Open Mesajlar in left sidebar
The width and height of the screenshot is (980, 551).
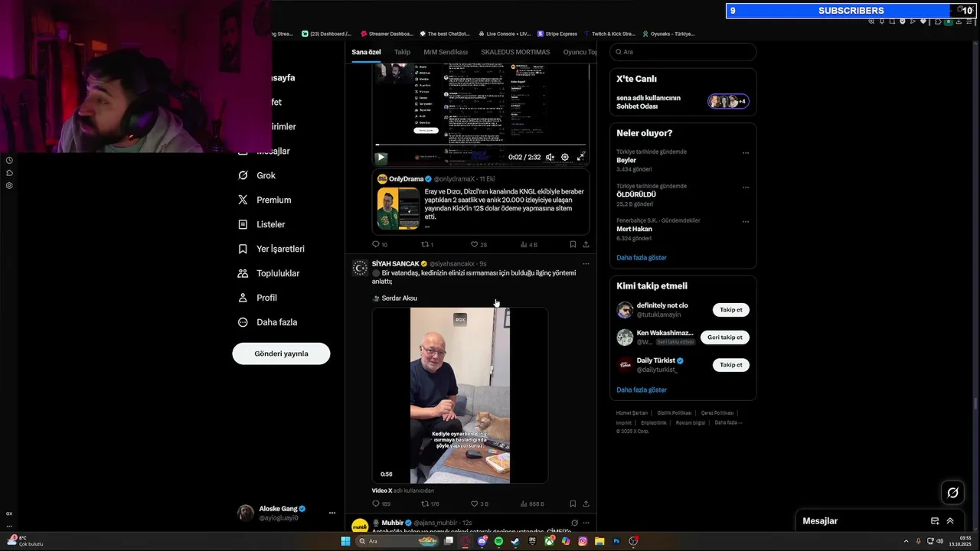click(x=265, y=151)
